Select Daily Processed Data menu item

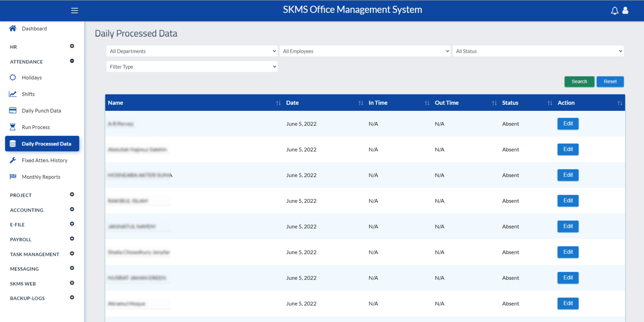point(42,143)
